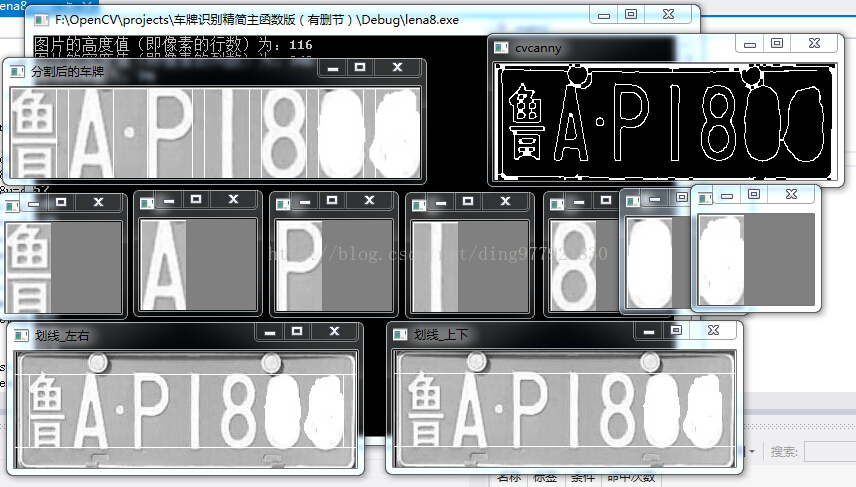Click the cropped letter A image

[163, 265]
